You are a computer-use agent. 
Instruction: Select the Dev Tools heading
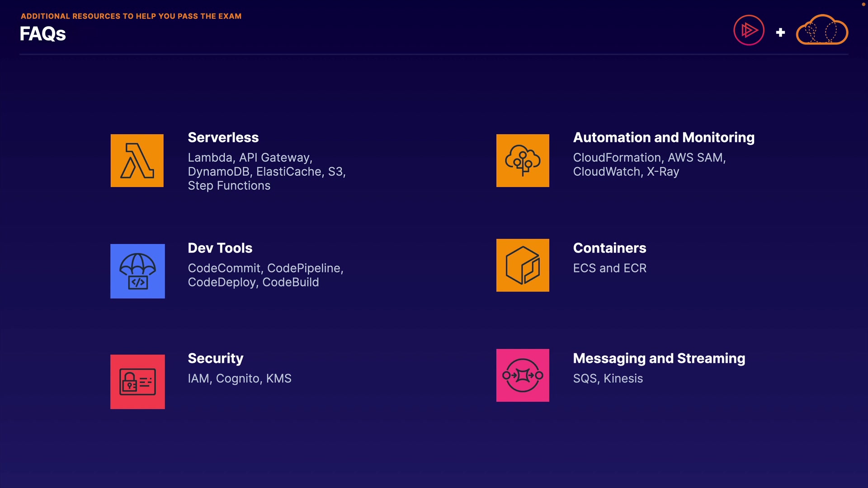(220, 248)
